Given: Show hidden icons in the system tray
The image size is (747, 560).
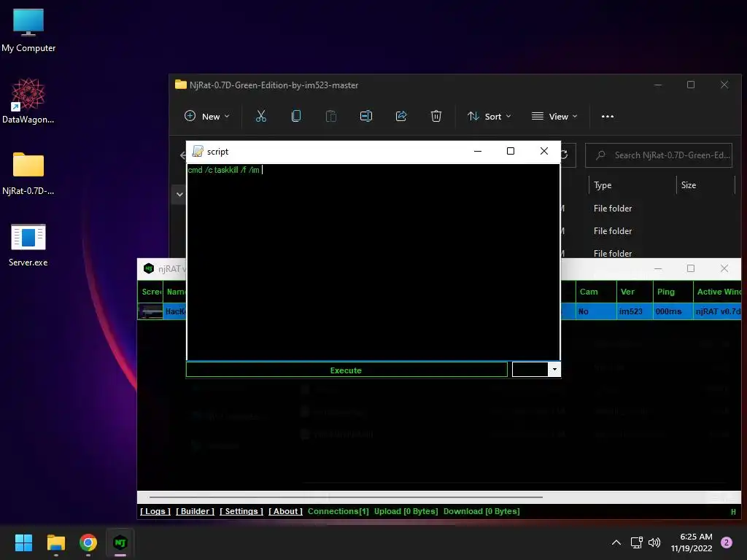Looking at the screenshot, I should click(616, 542).
